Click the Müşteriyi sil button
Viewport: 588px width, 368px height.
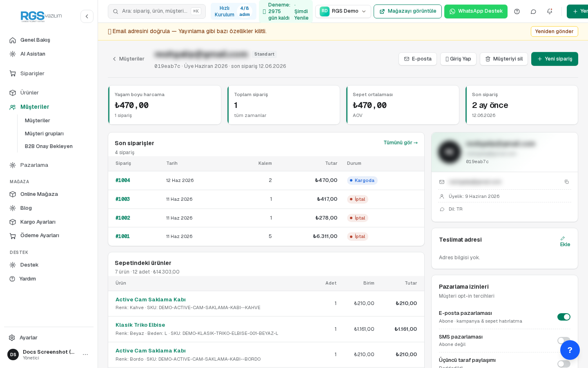click(x=504, y=59)
